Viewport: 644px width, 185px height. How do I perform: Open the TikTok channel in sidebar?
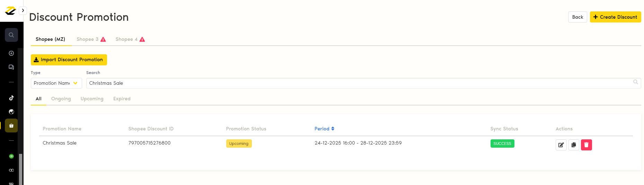(11, 98)
